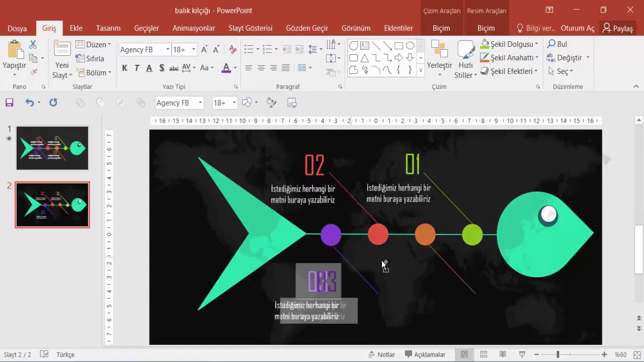Click the Bilgi ver tell me field
The image size is (644, 362).
click(x=536, y=28)
